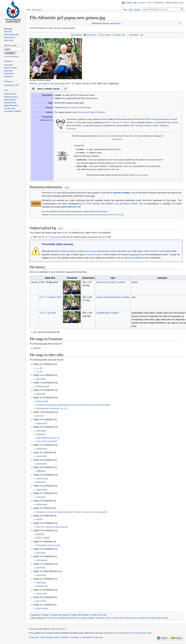Click the Download icon in the file toolbar
This screenshot has height=644, width=186.
tap(72, 35)
